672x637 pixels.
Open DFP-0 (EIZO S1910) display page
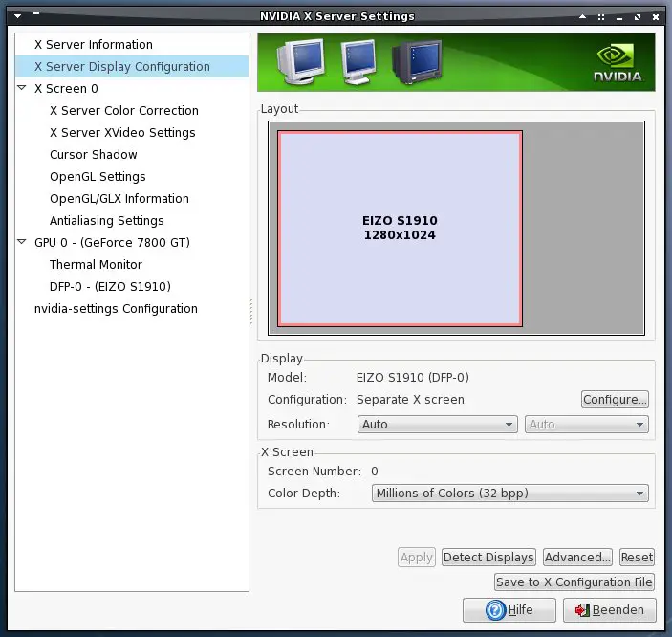(110, 287)
